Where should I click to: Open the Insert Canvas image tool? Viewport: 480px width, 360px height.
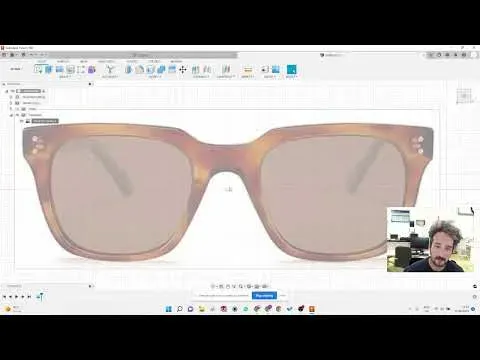(275, 69)
